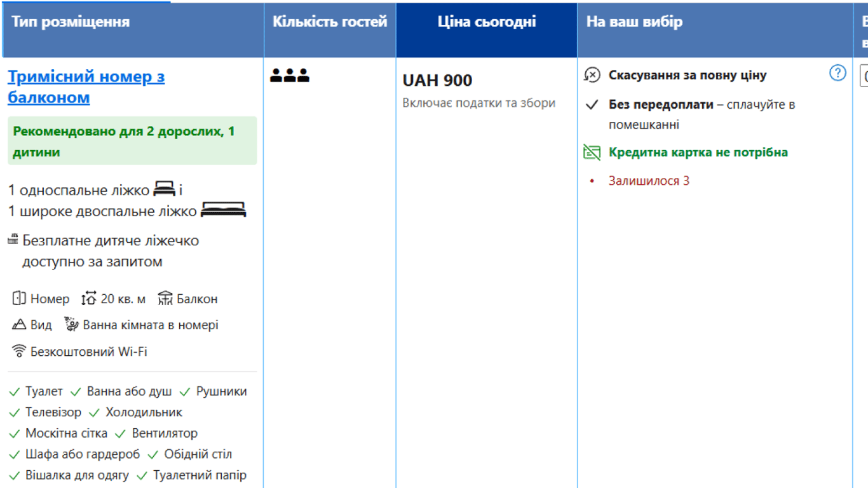Click the help question mark icon
This screenshot has height=488, width=868.
[837, 73]
